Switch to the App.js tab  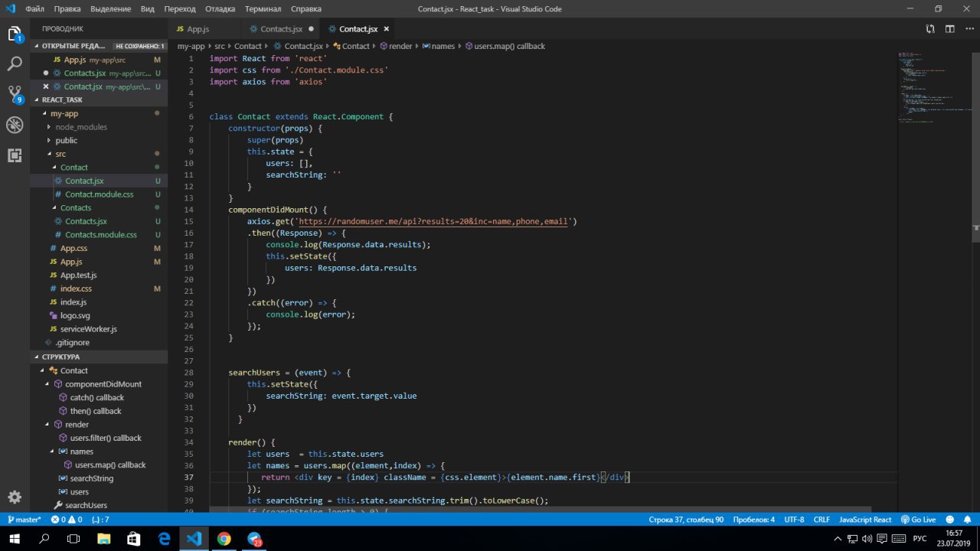[198, 29]
